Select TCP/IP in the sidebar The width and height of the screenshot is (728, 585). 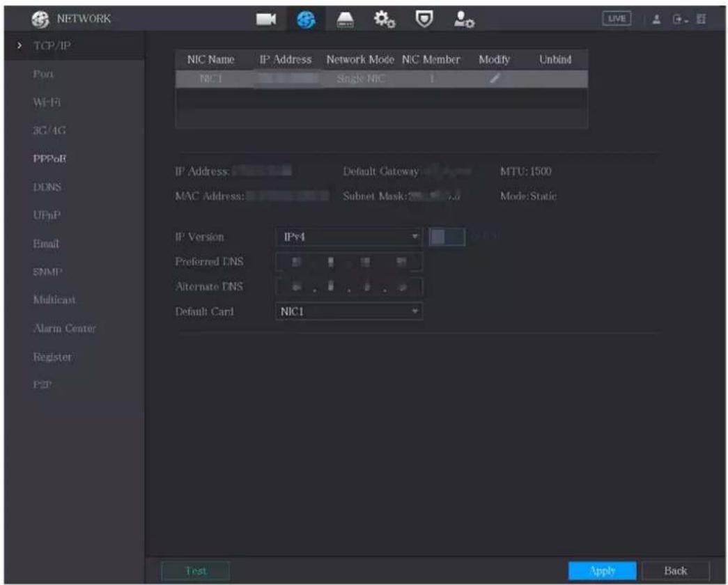pyautogui.click(x=52, y=45)
